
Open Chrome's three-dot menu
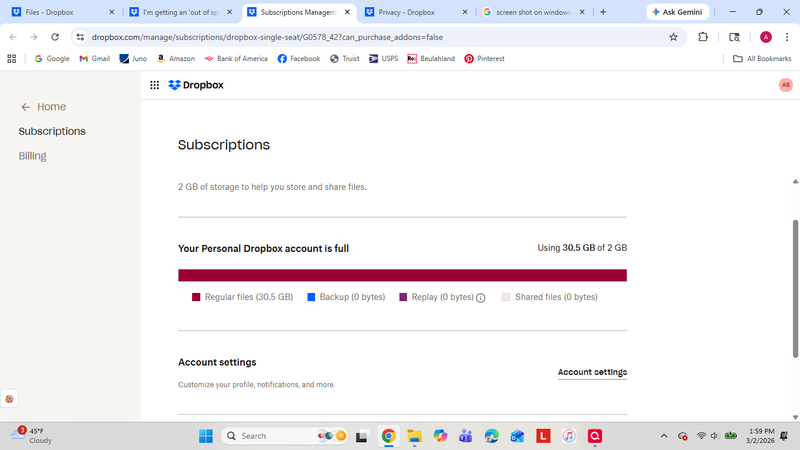click(x=787, y=37)
